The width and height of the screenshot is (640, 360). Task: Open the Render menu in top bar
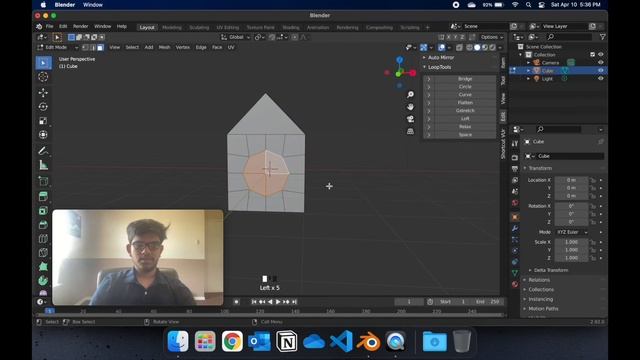80,27
